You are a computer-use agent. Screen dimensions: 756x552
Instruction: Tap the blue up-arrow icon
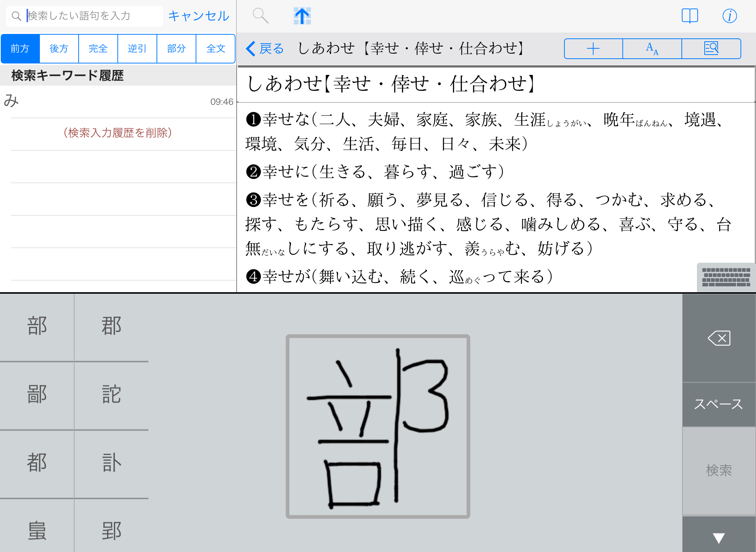click(x=302, y=16)
